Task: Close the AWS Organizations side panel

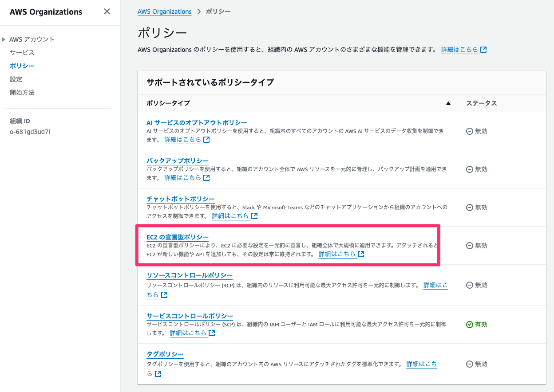Action: 107,12
